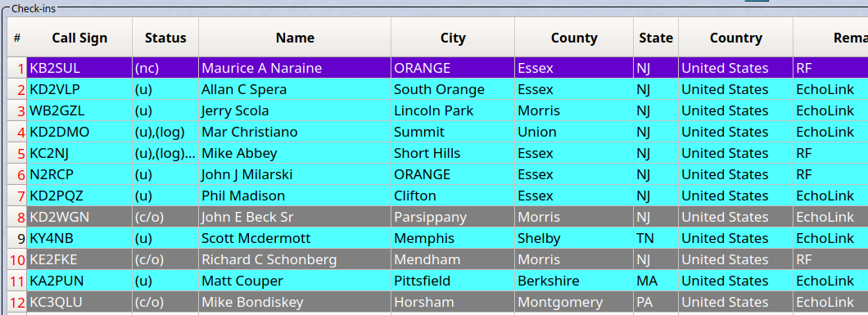Screen dimensions: 868x315
Task: Click the name Richard C Schonberg
Action: (x=269, y=259)
